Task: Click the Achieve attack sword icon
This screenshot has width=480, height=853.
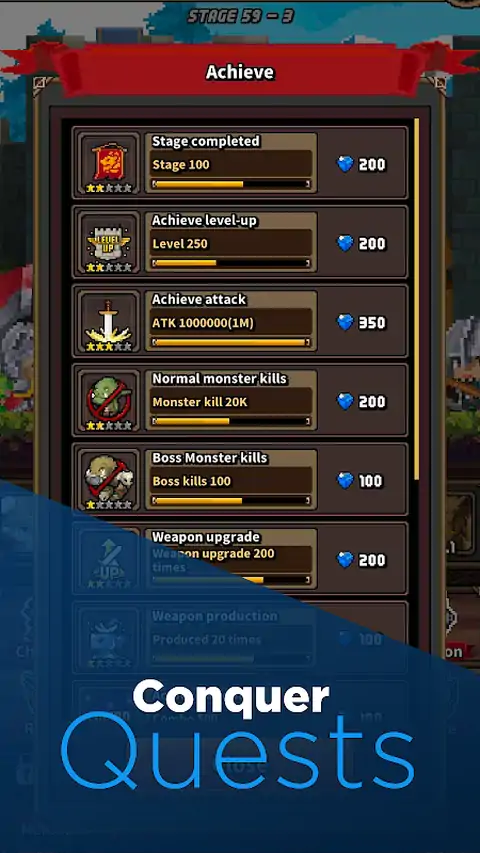Action: point(109,321)
